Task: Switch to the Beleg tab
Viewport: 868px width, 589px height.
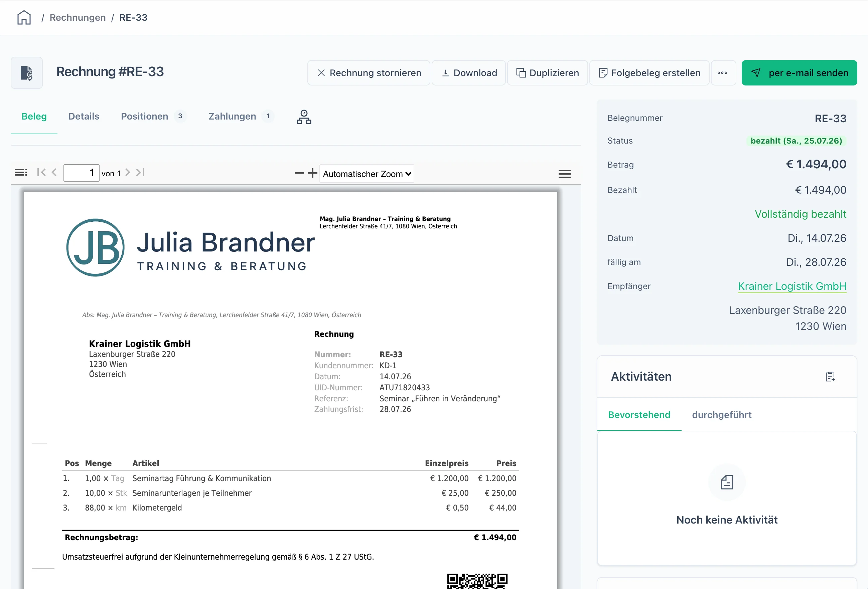Action: click(x=34, y=117)
